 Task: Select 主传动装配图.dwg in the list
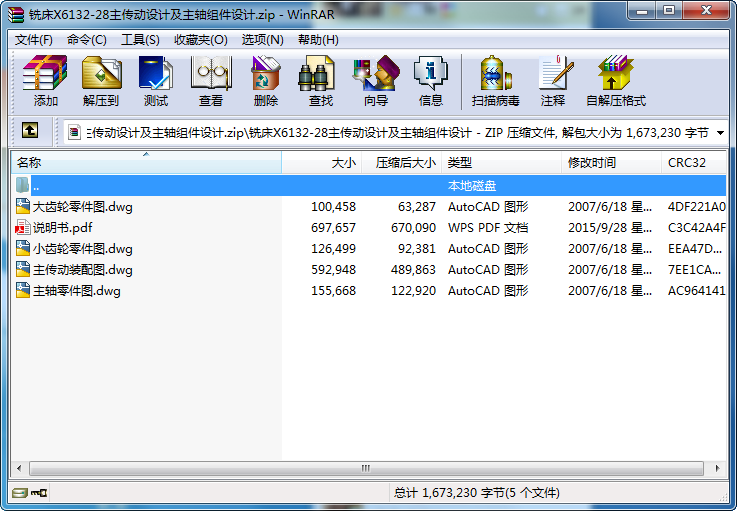click(x=82, y=270)
